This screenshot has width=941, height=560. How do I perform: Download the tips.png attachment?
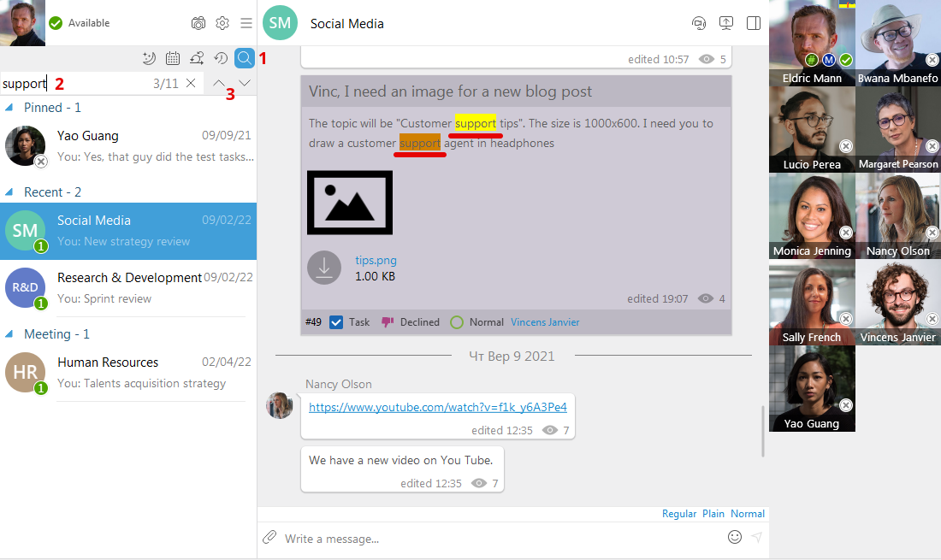pyautogui.click(x=324, y=267)
